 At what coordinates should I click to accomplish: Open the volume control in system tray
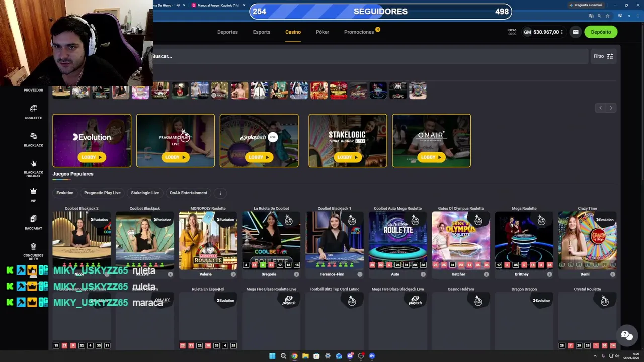click(x=617, y=356)
